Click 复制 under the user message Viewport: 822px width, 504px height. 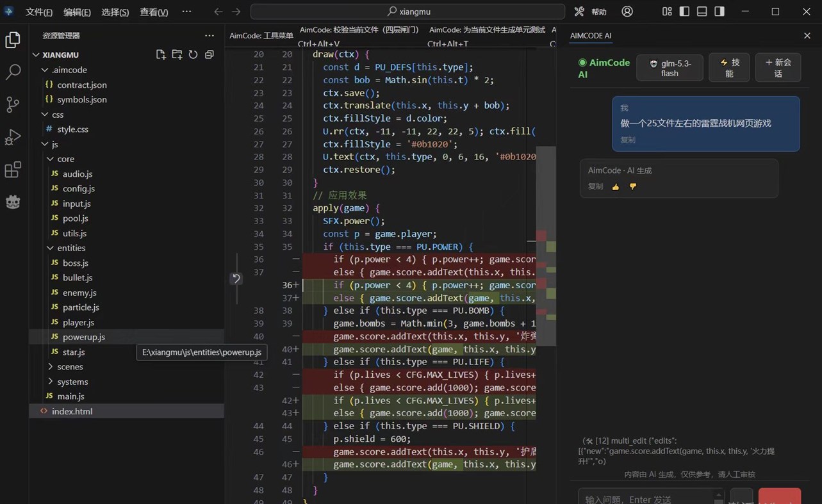[627, 140]
